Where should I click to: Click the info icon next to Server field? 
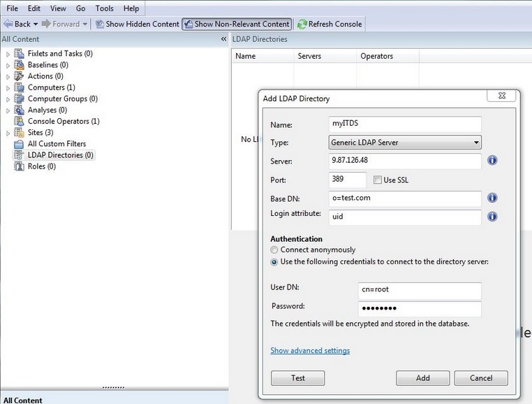click(x=492, y=160)
